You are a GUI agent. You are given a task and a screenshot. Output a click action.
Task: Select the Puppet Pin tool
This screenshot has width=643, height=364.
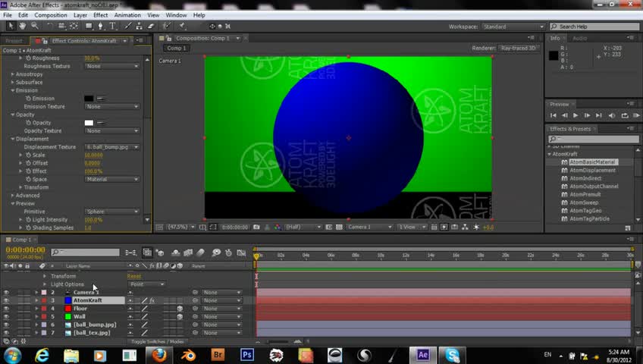point(182,26)
